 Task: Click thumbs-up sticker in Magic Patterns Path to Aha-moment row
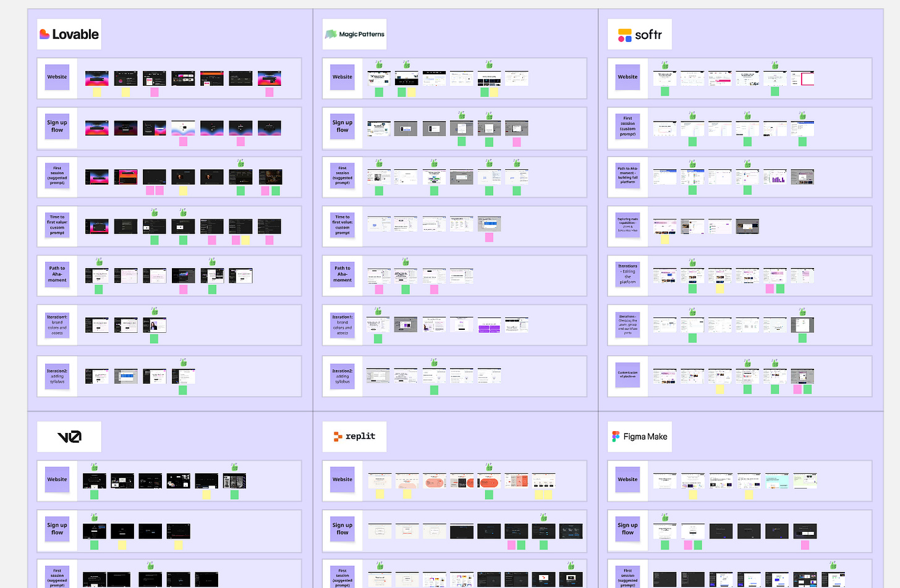coord(405,262)
